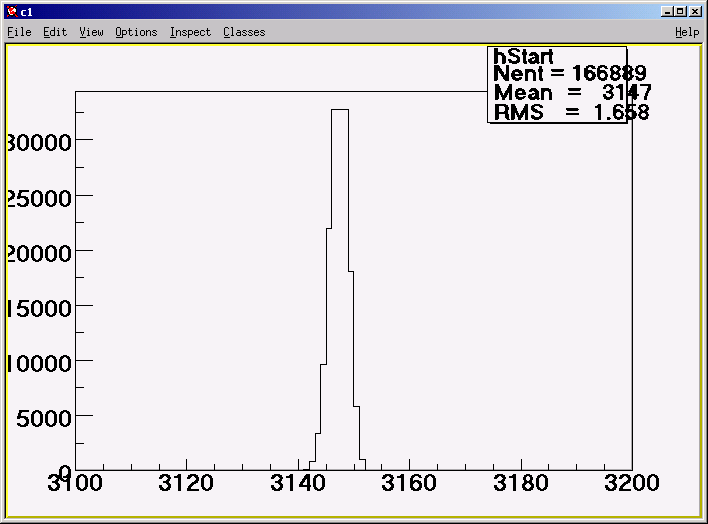Close the c1 canvas window

tap(695, 12)
